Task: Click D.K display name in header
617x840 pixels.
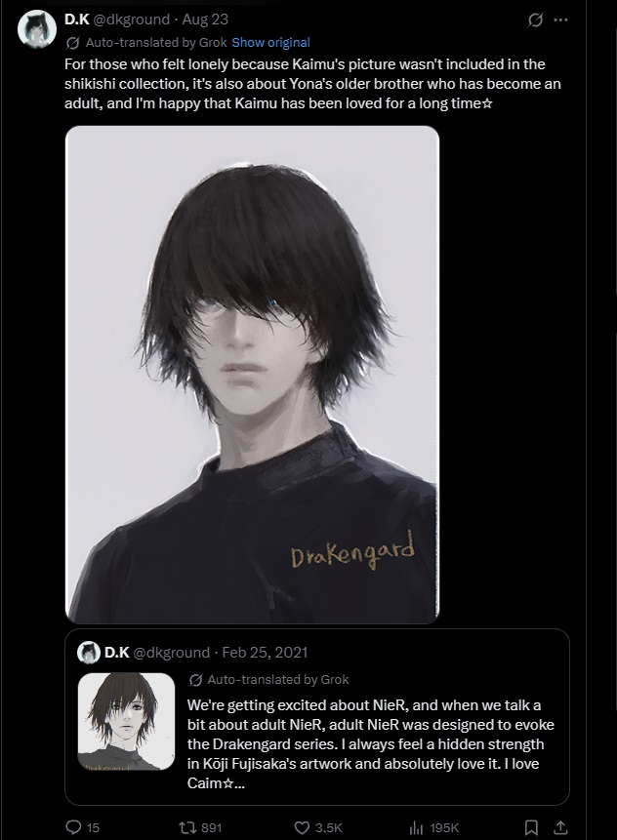Action: coord(77,20)
